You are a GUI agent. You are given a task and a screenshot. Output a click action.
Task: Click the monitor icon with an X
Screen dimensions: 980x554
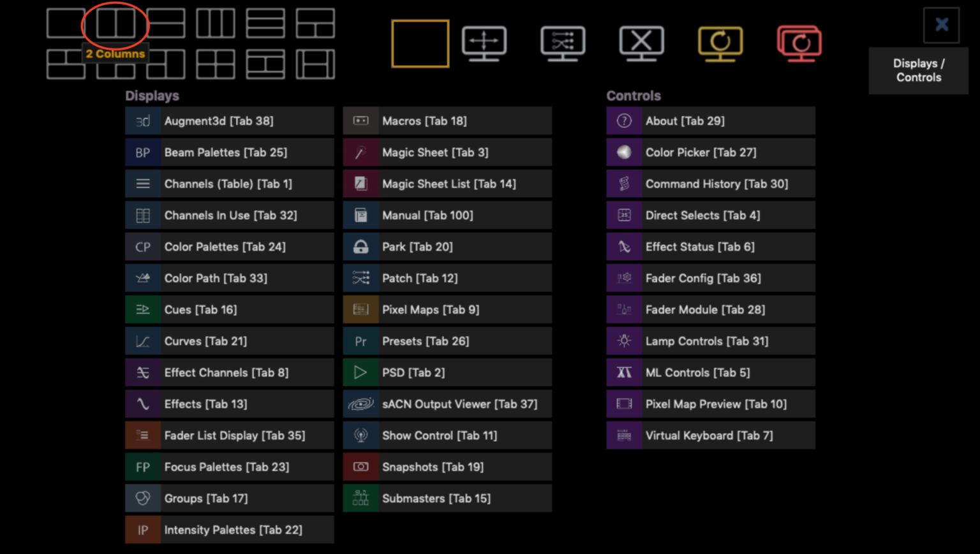pyautogui.click(x=641, y=43)
